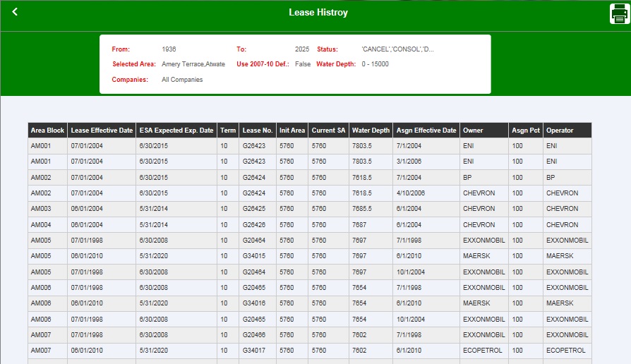Click water depth 7687

point(359,225)
